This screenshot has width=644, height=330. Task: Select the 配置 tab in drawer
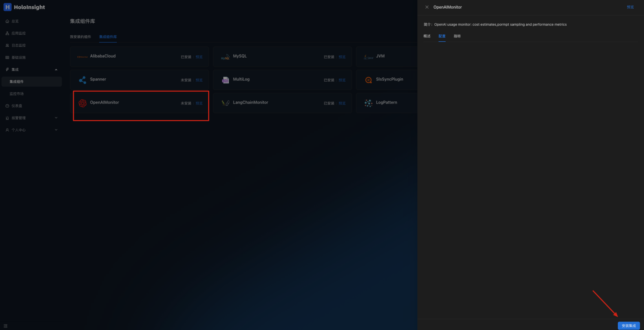pyautogui.click(x=442, y=36)
